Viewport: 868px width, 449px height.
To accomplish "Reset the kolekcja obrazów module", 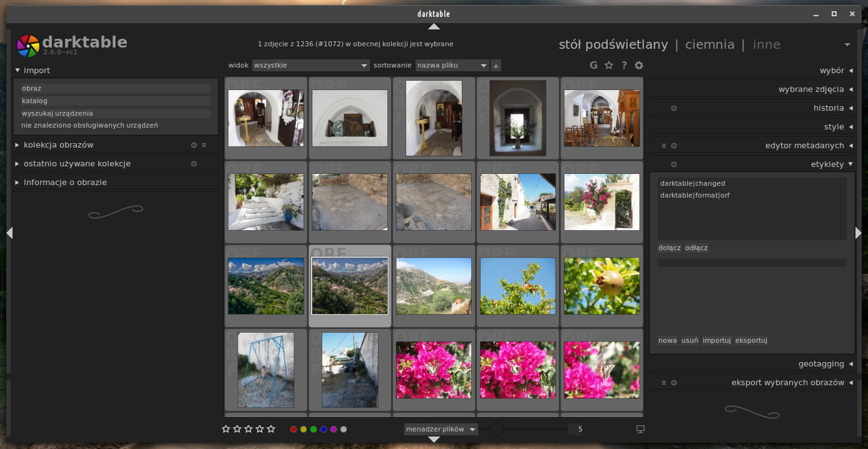I will [x=194, y=145].
